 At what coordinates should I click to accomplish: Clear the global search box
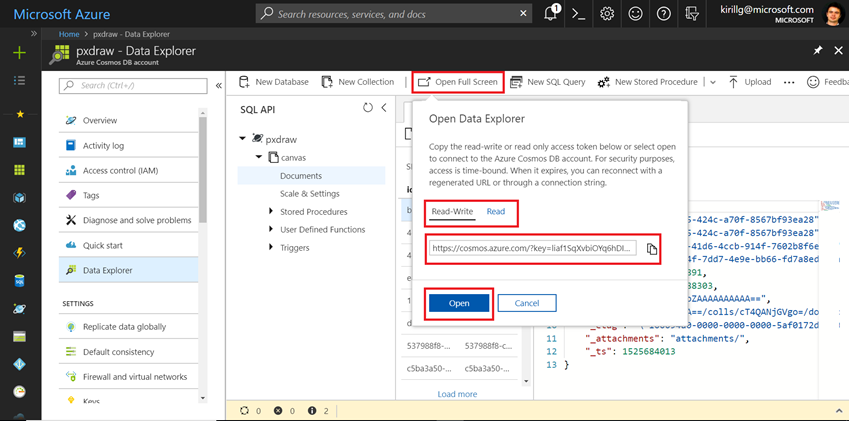coord(523,14)
